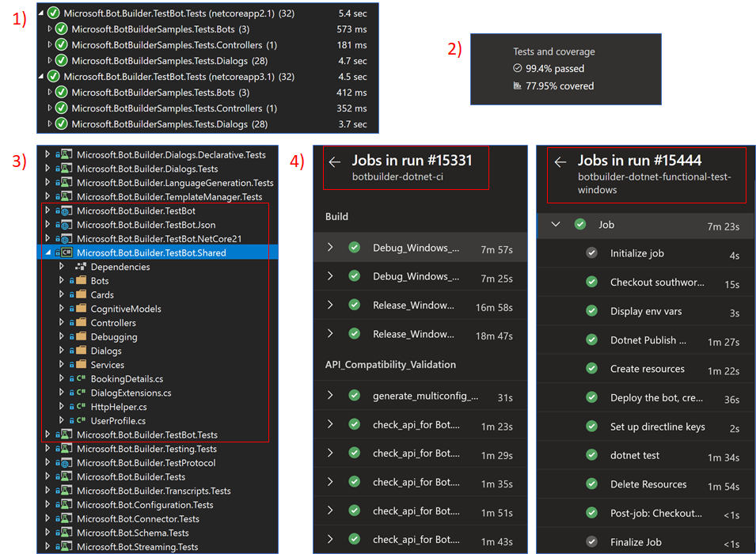756x554 pixels.
Task: Click back arrow in run #15444 panel
Action: pos(560,162)
